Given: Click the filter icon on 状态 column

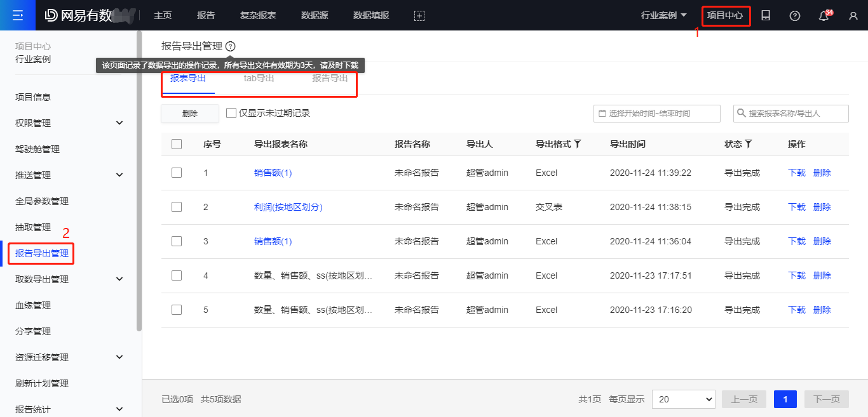Looking at the screenshot, I should 749,144.
